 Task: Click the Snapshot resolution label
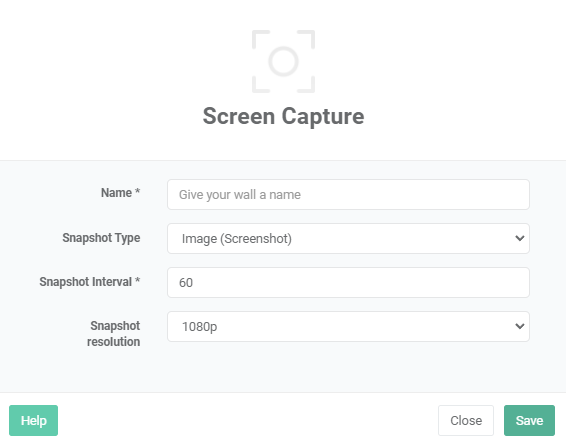coord(113,334)
